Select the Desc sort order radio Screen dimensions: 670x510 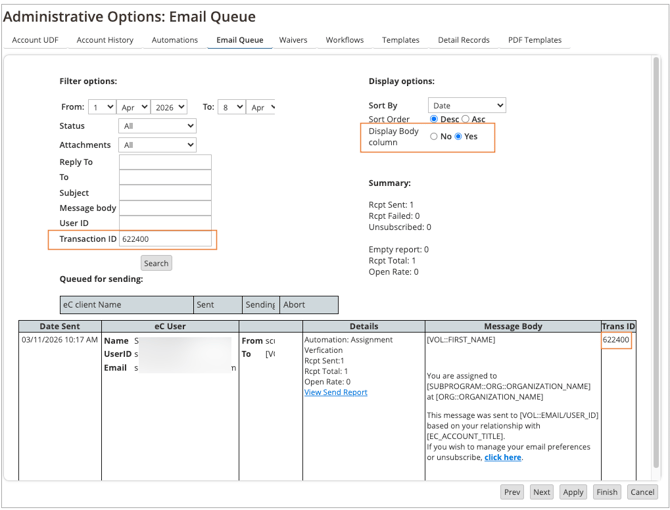(x=434, y=119)
